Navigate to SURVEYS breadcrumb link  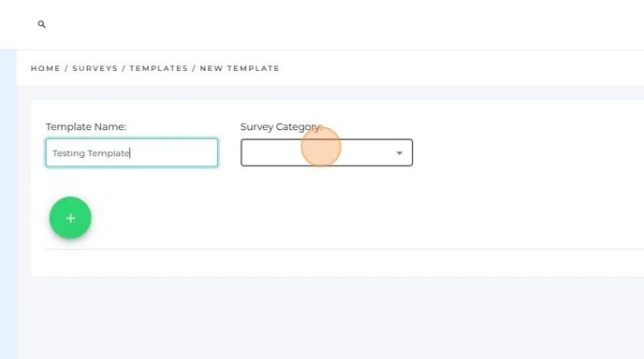(x=95, y=68)
